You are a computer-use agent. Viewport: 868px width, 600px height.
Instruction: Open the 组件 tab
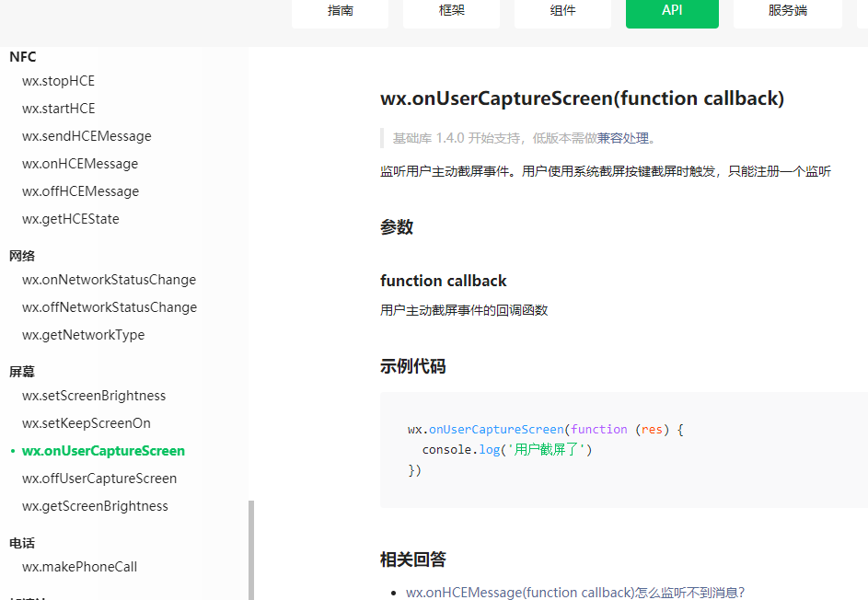point(562,11)
